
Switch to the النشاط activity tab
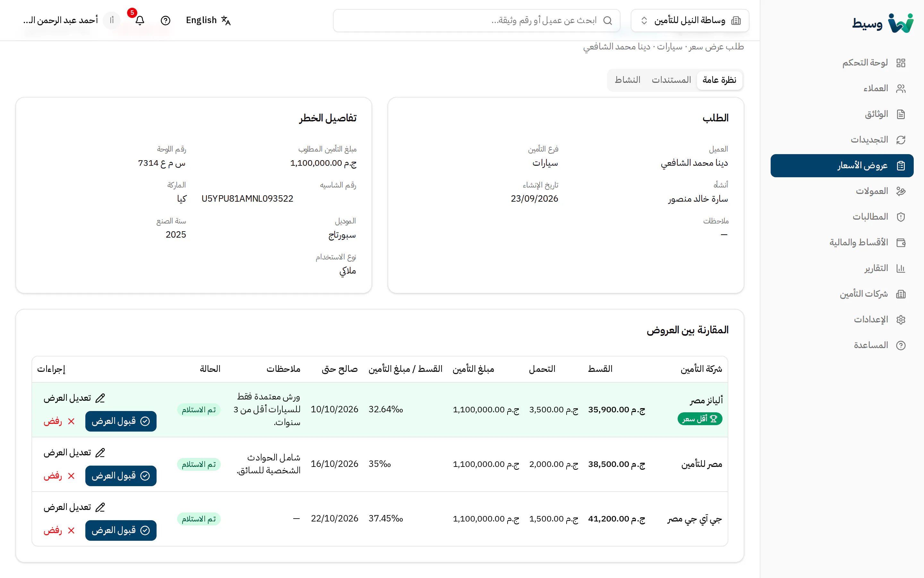pyautogui.click(x=627, y=80)
